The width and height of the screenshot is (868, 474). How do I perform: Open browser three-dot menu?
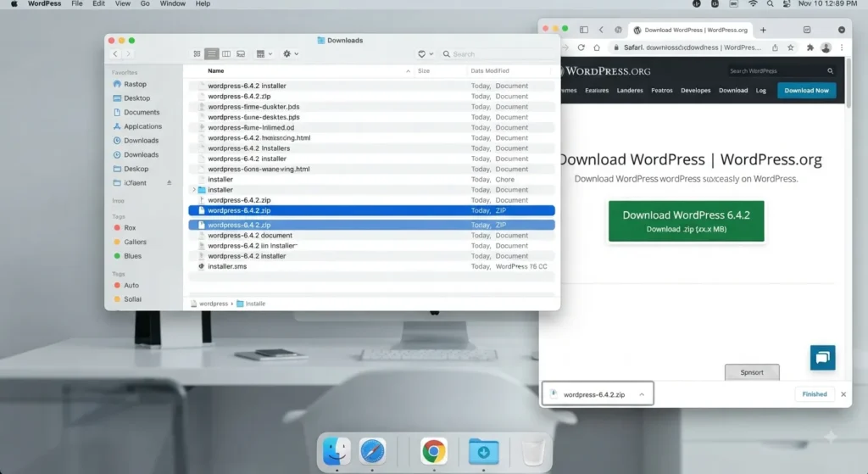point(842,47)
